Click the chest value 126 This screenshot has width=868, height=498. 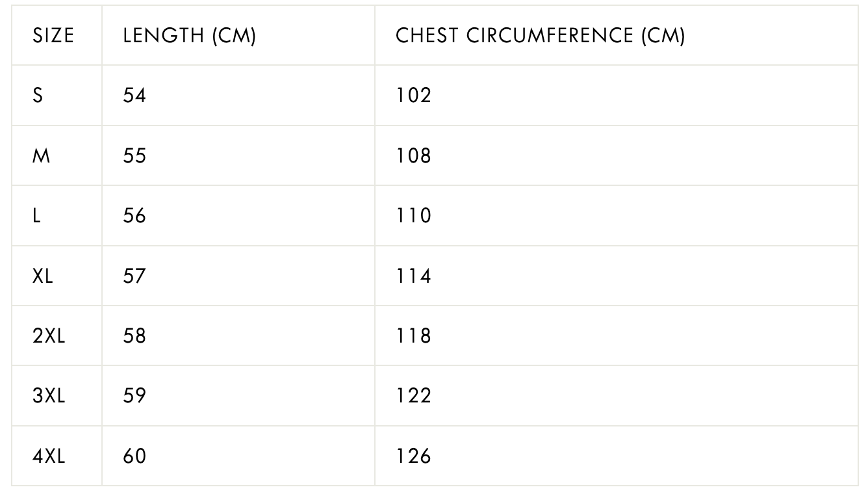pyautogui.click(x=414, y=456)
